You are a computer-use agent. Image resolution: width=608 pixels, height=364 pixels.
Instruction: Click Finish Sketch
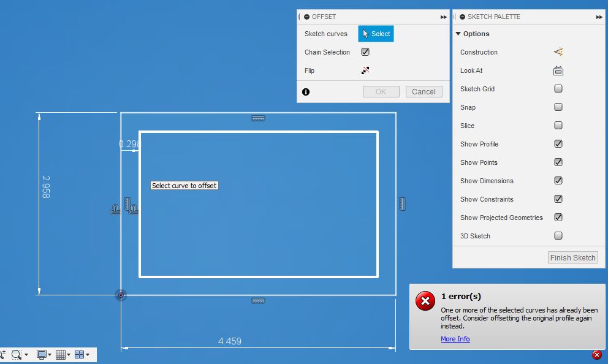click(x=572, y=257)
